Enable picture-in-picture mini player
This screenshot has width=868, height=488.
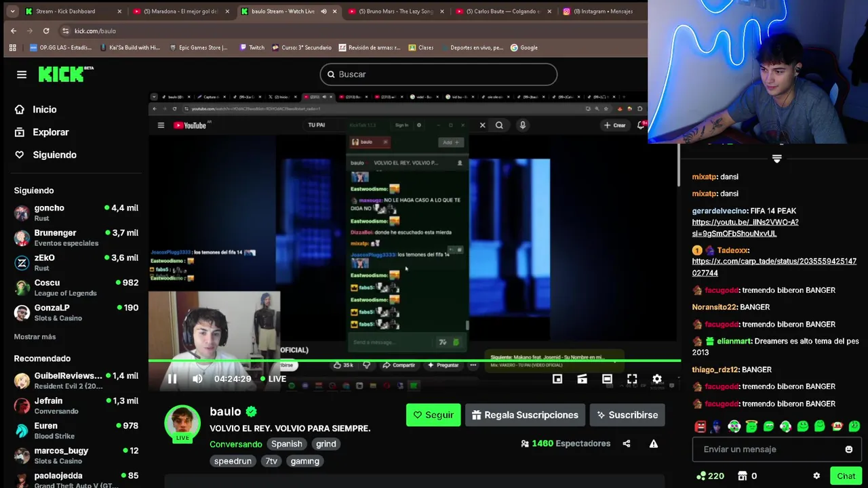[557, 379]
